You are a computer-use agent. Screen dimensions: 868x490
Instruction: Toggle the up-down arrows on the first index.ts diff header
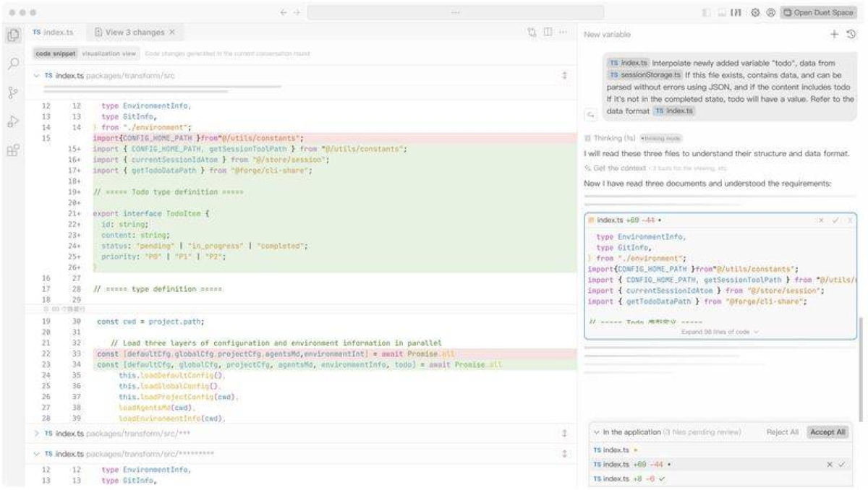(564, 75)
